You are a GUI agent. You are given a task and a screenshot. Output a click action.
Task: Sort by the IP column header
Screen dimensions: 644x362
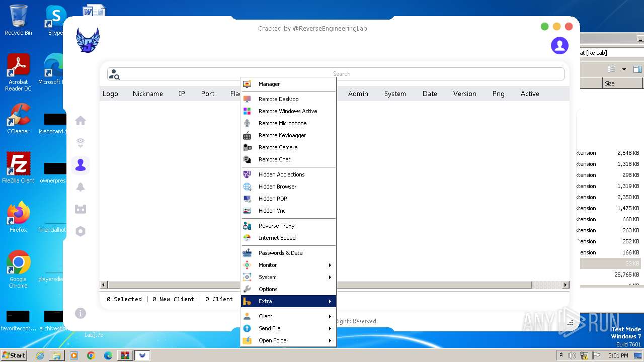click(182, 94)
